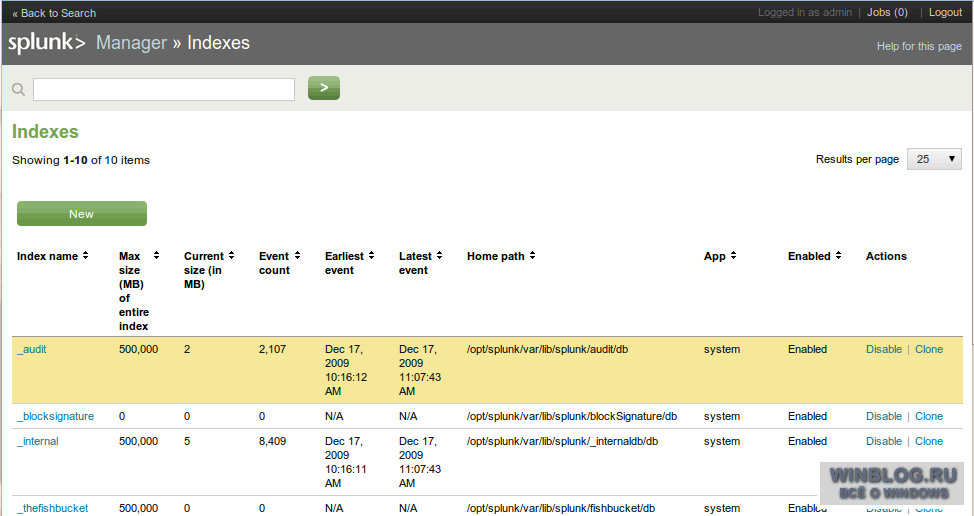Click the Logout link
974x516 pixels.
tap(945, 12)
